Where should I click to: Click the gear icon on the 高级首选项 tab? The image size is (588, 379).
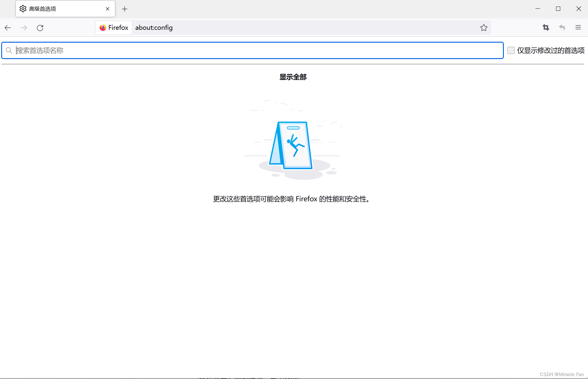(23, 9)
